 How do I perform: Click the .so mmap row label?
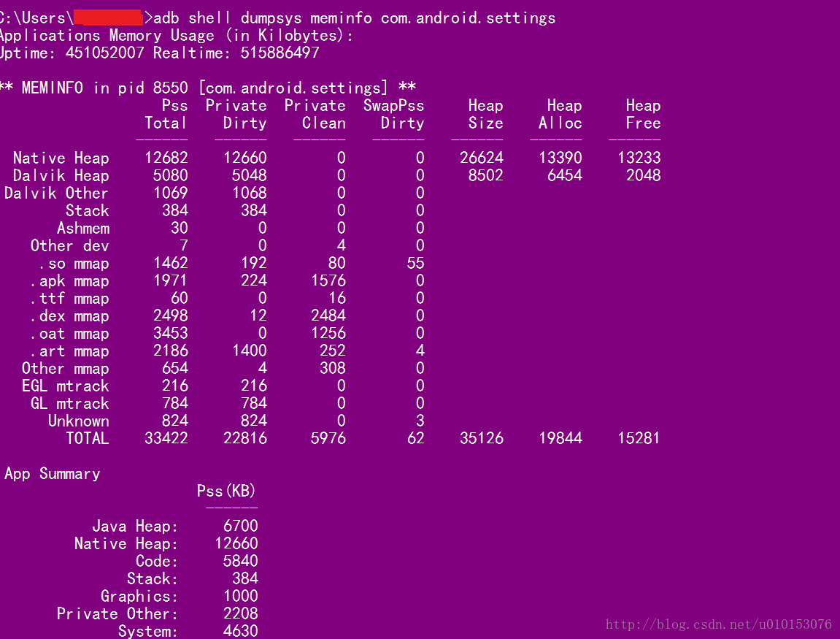[x=74, y=264]
